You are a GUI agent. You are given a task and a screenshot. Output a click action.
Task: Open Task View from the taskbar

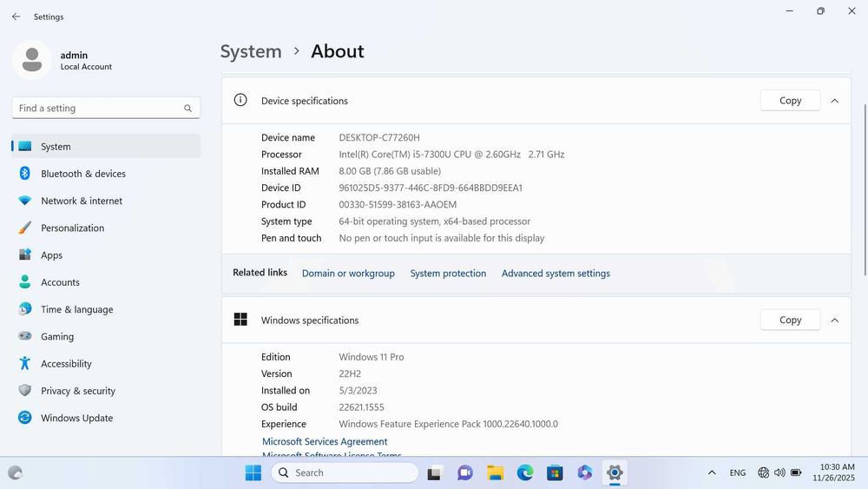435,473
